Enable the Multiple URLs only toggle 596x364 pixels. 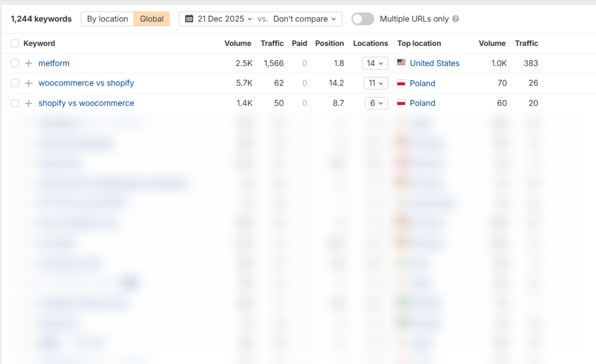point(363,19)
